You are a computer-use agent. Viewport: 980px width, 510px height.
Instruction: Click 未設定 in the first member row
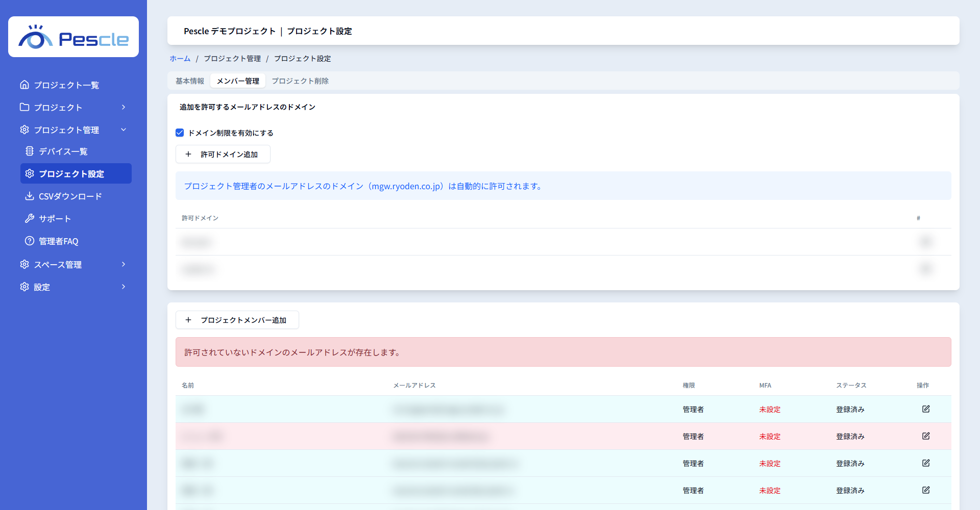pos(770,409)
